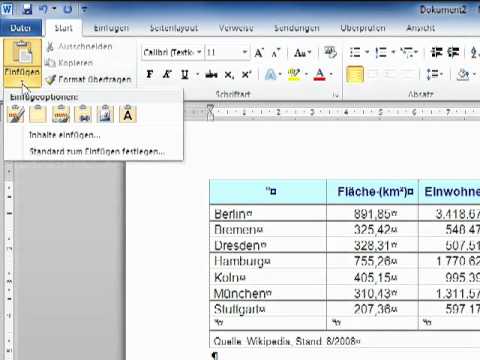Open the Überprüfen tab
Image resolution: width=480 pixels, height=360 pixels.
click(x=363, y=28)
